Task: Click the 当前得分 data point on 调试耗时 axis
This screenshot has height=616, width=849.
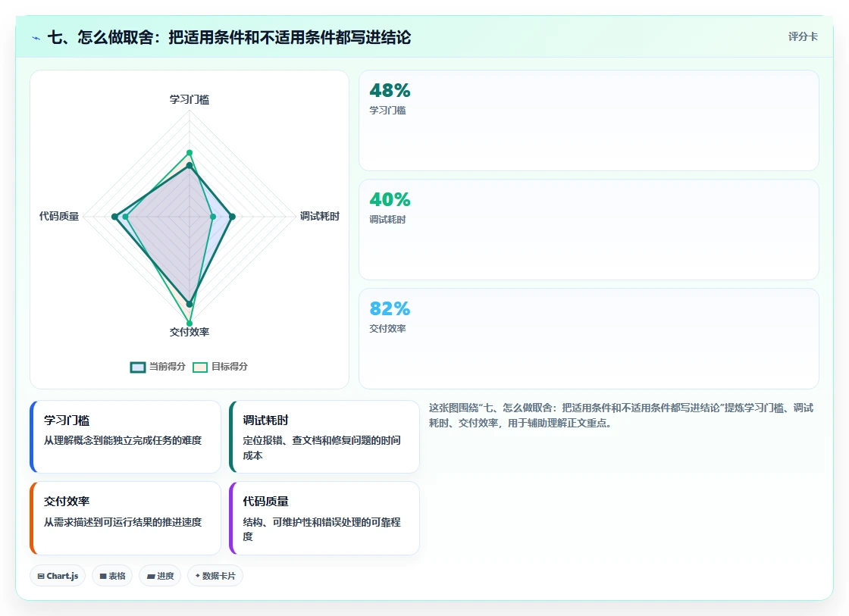Action: (232, 217)
